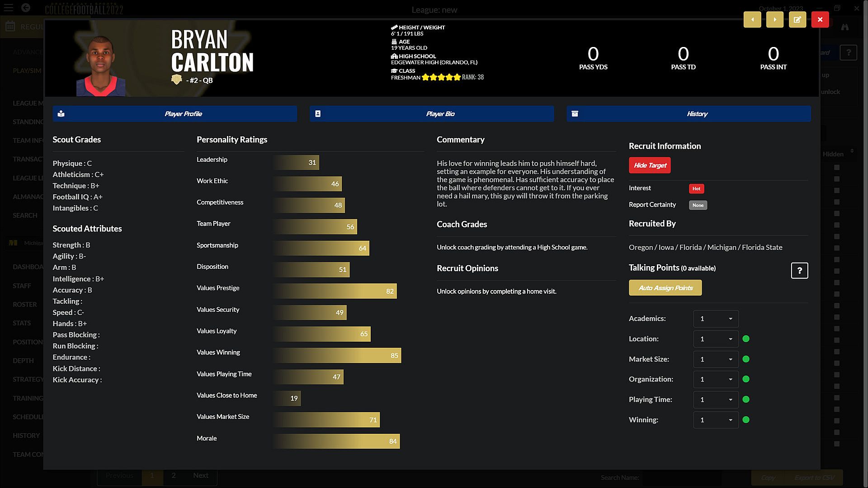Toggle the first Hidden column checkbox

click(x=837, y=168)
